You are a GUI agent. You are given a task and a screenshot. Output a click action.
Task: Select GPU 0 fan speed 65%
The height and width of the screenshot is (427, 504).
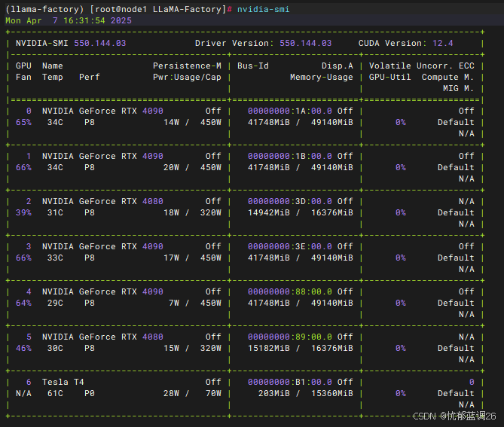(x=24, y=123)
